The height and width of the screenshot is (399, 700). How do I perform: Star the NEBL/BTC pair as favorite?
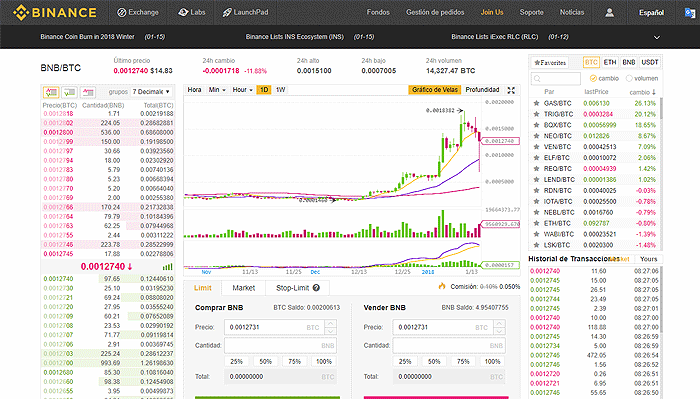pyautogui.click(x=537, y=212)
